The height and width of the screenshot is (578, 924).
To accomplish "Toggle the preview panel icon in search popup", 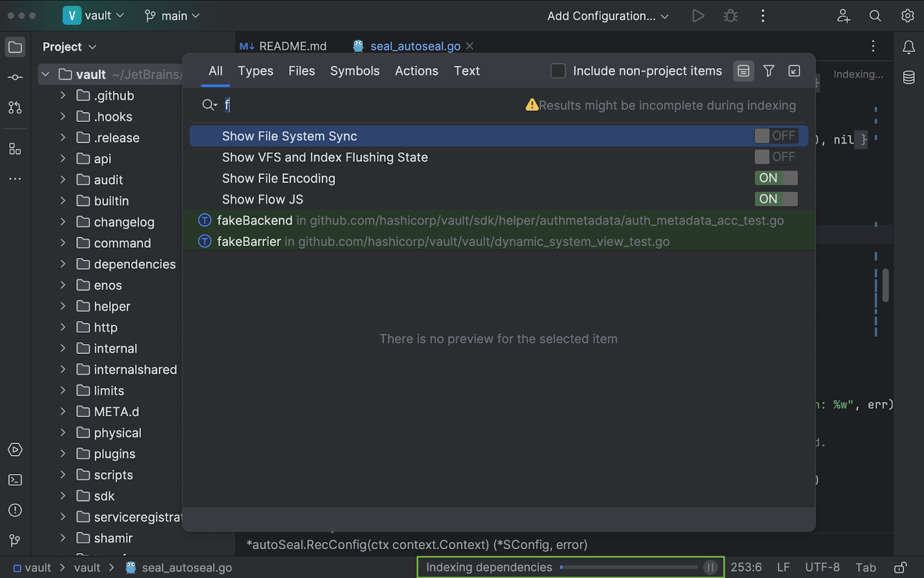I will [744, 71].
